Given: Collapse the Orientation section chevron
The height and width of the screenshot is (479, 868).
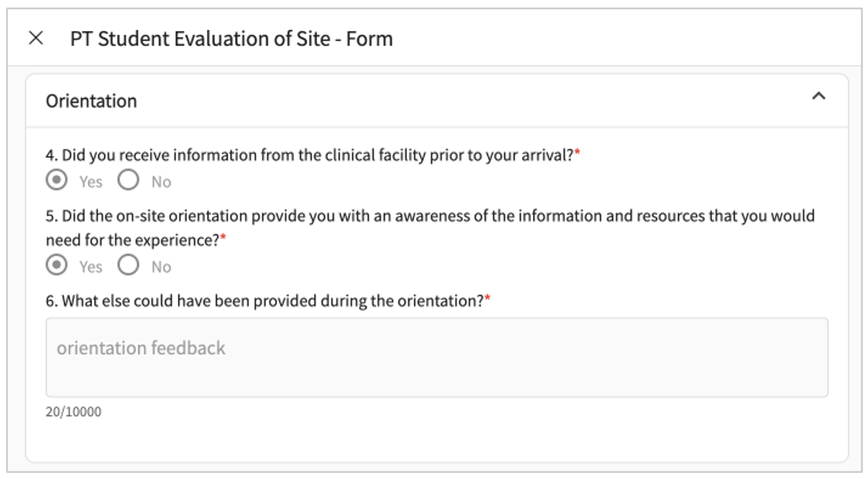Looking at the screenshot, I should (x=818, y=96).
